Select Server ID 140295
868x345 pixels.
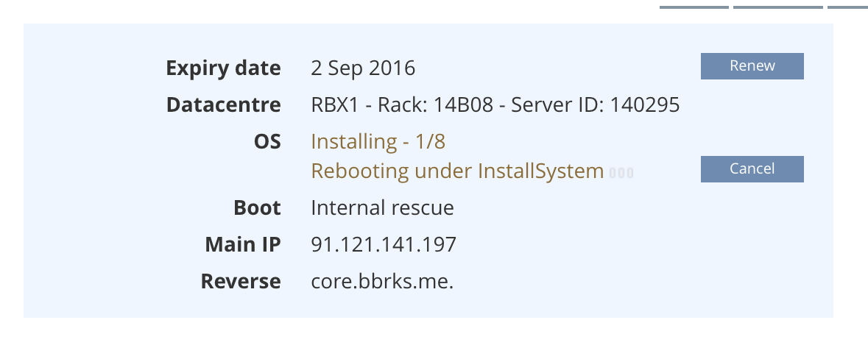click(x=595, y=105)
